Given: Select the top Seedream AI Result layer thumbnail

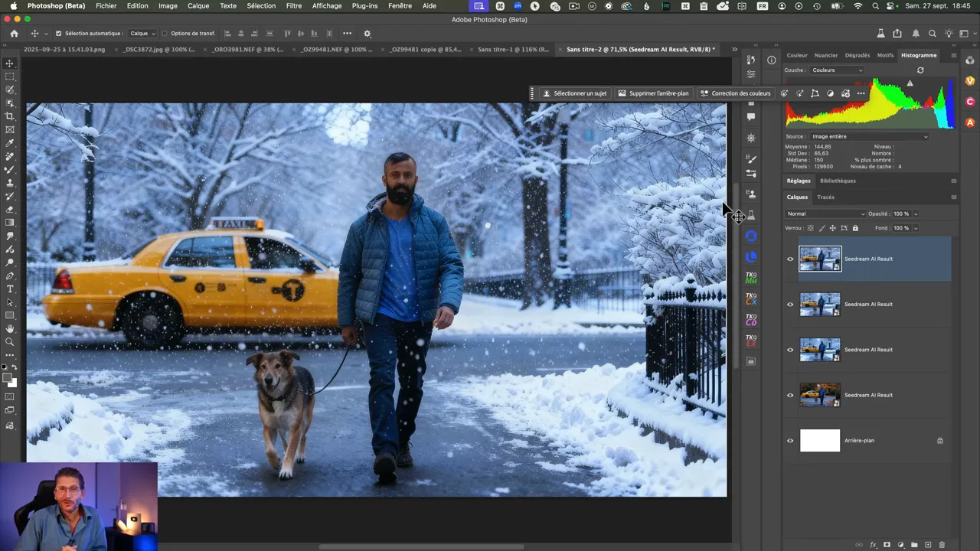Looking at the screenshot, I should (x=820, y=259).
